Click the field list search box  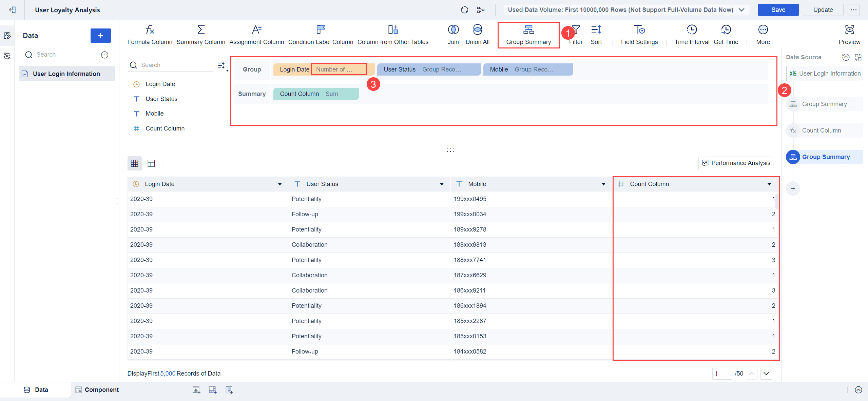coord(171,65)
